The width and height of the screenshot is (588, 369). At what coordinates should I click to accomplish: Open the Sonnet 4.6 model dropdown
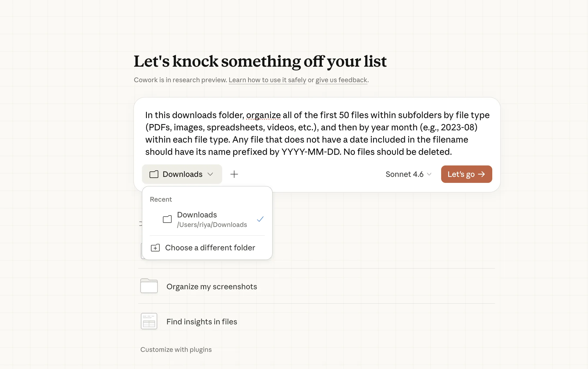[404, 174]
